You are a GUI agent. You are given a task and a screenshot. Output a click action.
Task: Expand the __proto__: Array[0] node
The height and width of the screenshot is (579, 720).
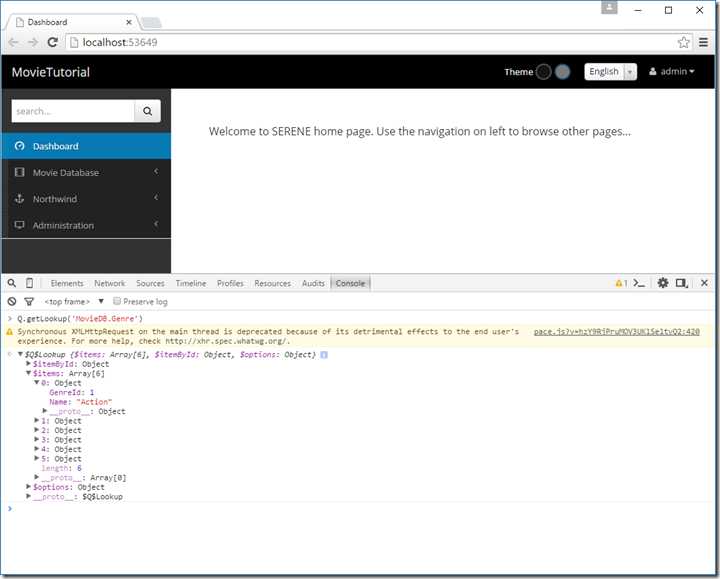[x=37, y=477]
